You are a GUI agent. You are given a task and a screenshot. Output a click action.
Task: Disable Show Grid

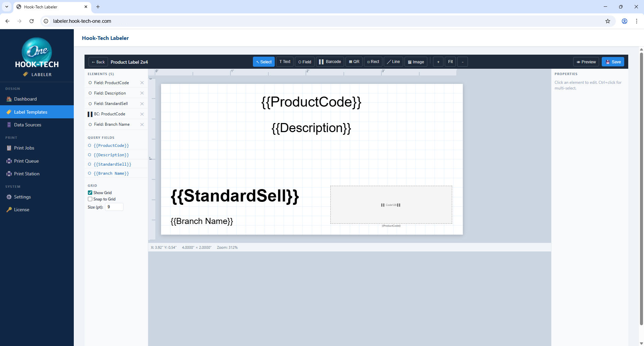pyautogui.click(x=90, y=192)
